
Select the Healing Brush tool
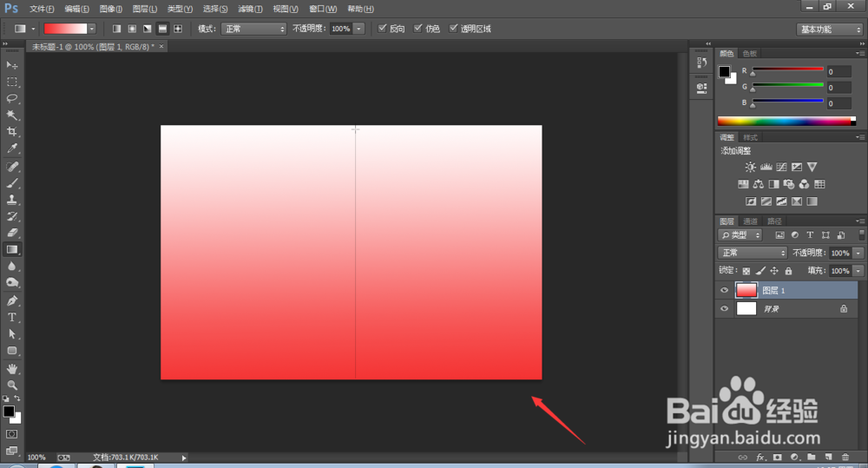[11, 167]
